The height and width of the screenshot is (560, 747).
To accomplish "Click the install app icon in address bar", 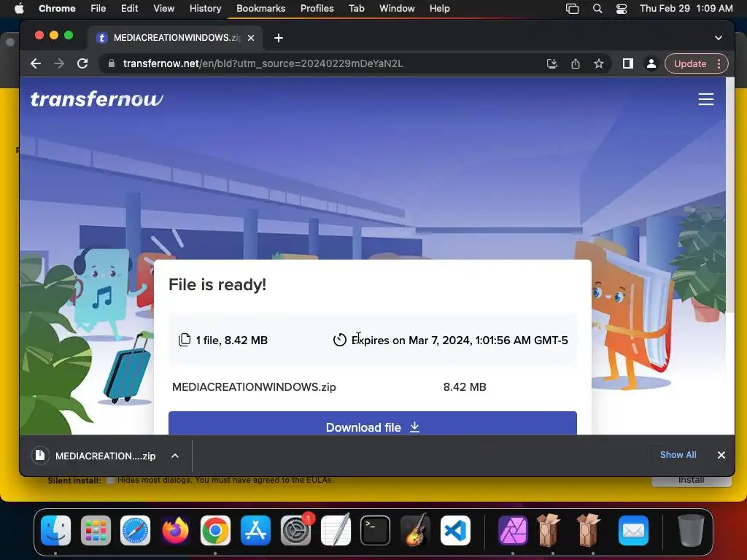I will click(551, 63).
